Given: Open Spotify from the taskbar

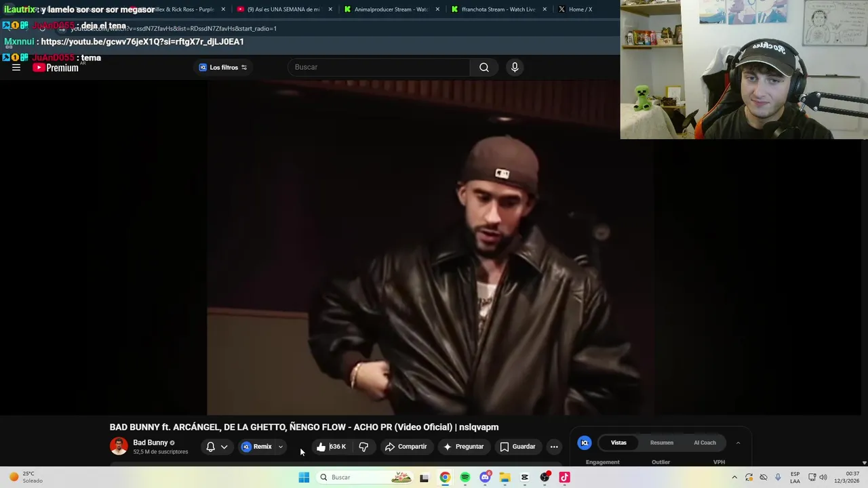Looking at the screenshot, I should coord(465,477).
